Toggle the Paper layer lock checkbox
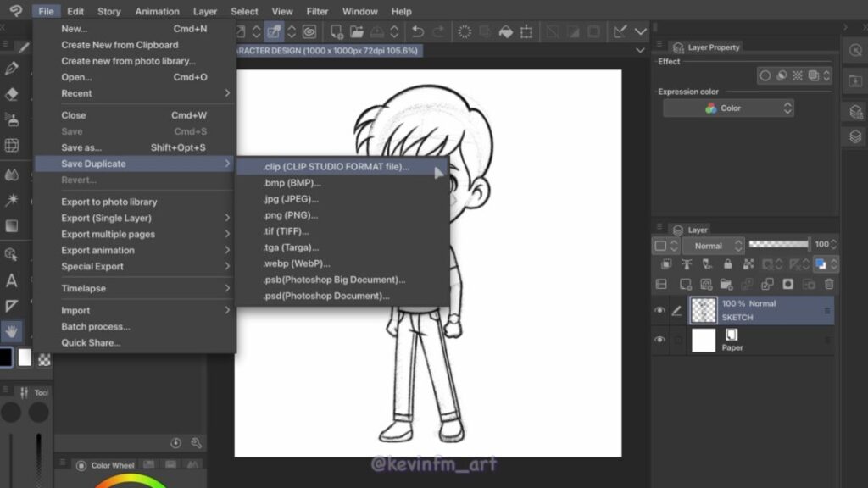868x488 pixels. pyautogui.click(x=677, y=340)
